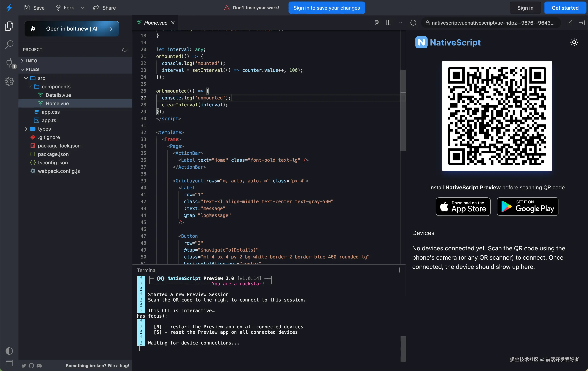Toggle the preview's light/dark sun icon

[574, 42]
